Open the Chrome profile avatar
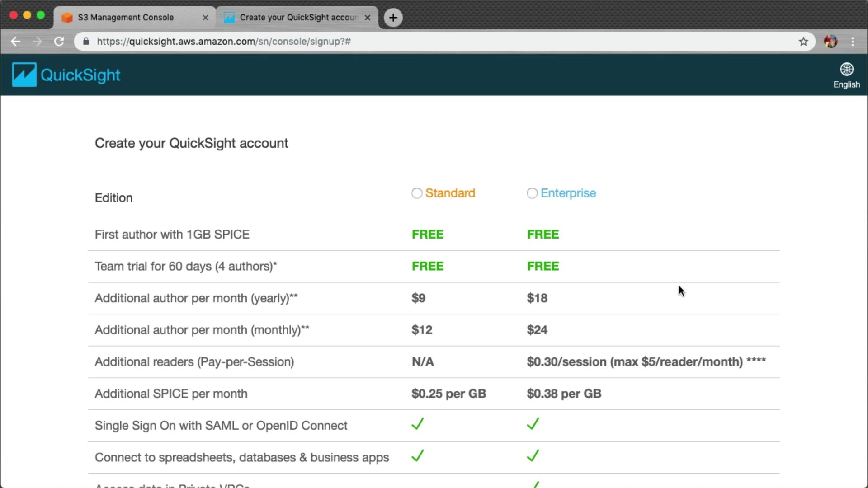 [x=830, y=42]
